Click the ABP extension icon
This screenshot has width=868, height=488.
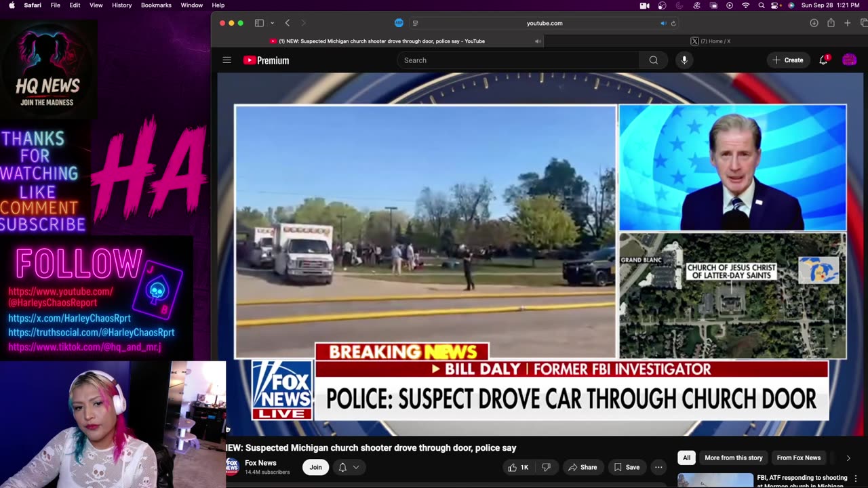(399, 23)
